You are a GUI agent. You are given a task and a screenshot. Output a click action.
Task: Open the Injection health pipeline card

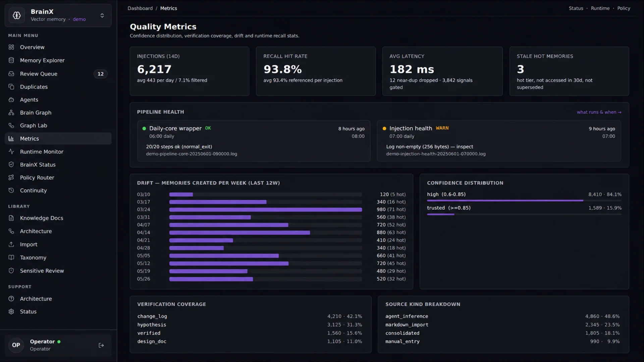point(499,141)
